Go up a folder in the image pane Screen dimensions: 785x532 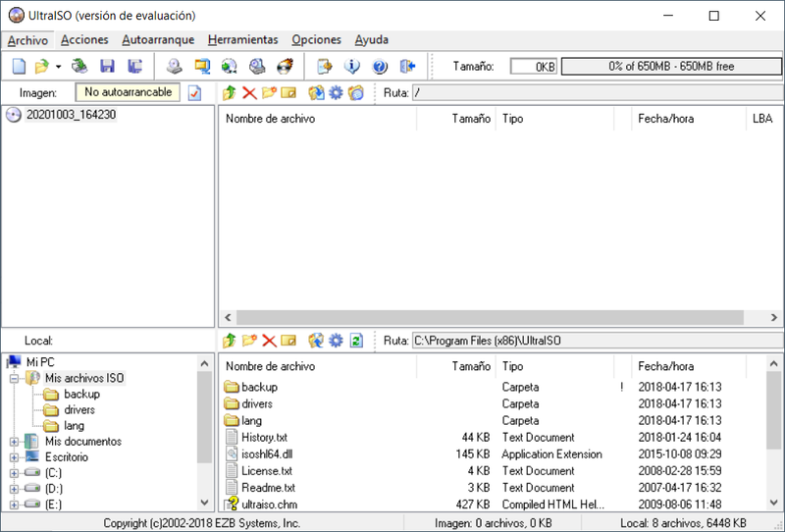[x=230, y=92]
